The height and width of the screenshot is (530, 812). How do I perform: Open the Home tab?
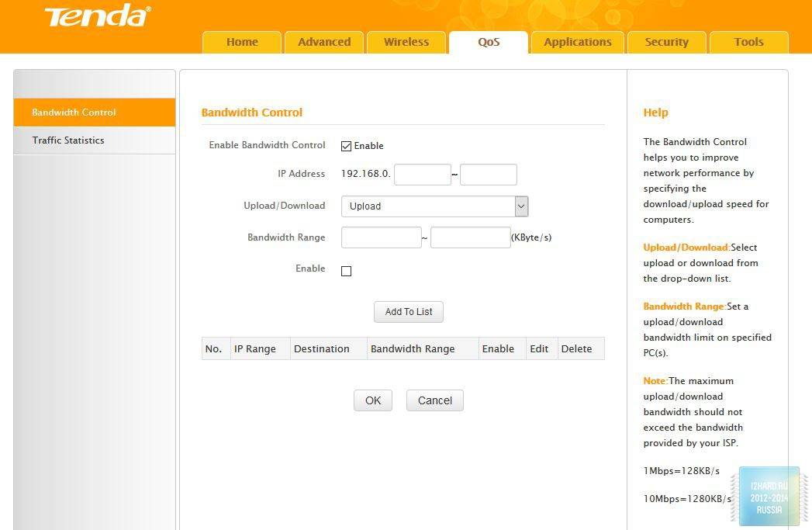click(242, 42)
